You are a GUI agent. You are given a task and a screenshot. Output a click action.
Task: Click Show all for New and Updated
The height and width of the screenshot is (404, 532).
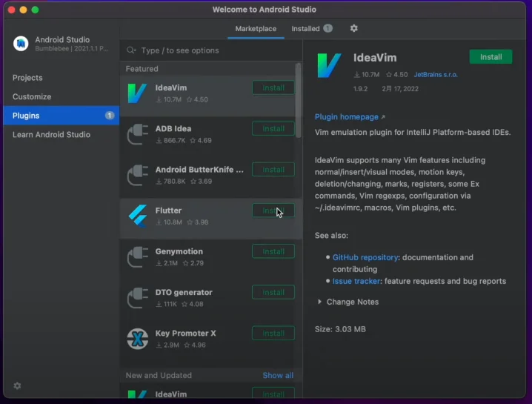[278, 376]
